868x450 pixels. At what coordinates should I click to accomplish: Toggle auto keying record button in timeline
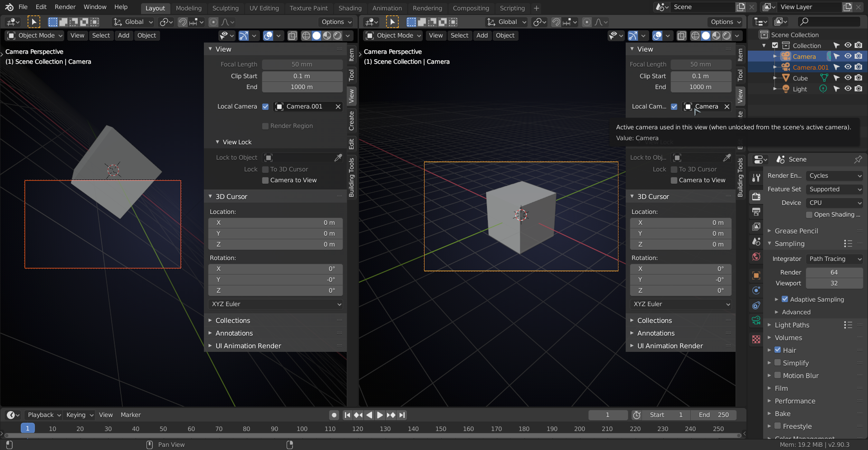[334, 415]
